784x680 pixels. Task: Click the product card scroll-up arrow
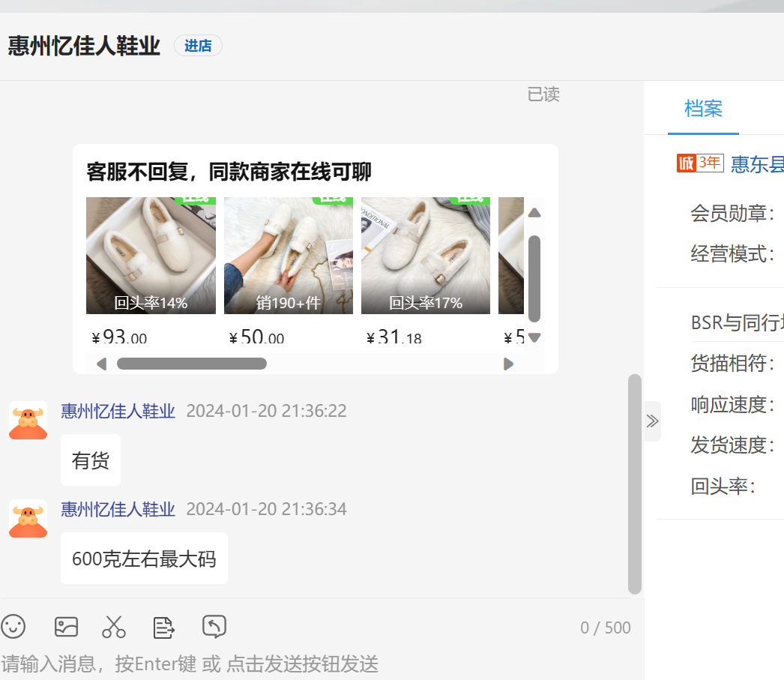[534, 213]
